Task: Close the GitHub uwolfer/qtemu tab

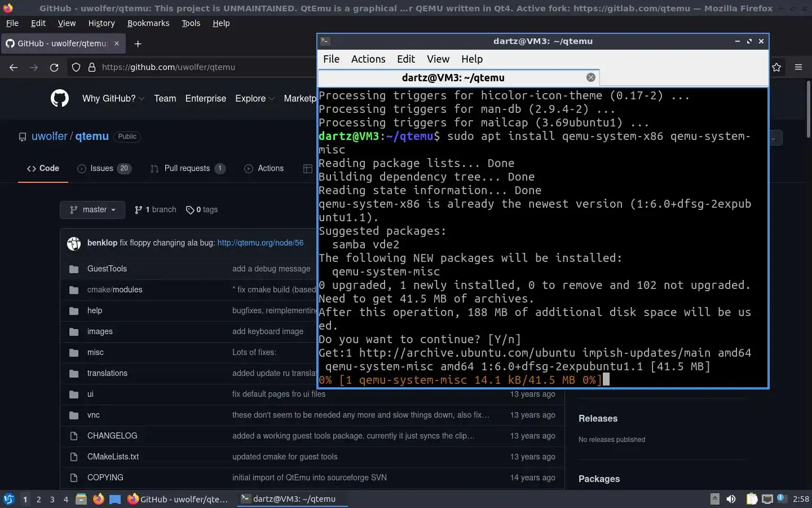Action: [x=117, y=43]
